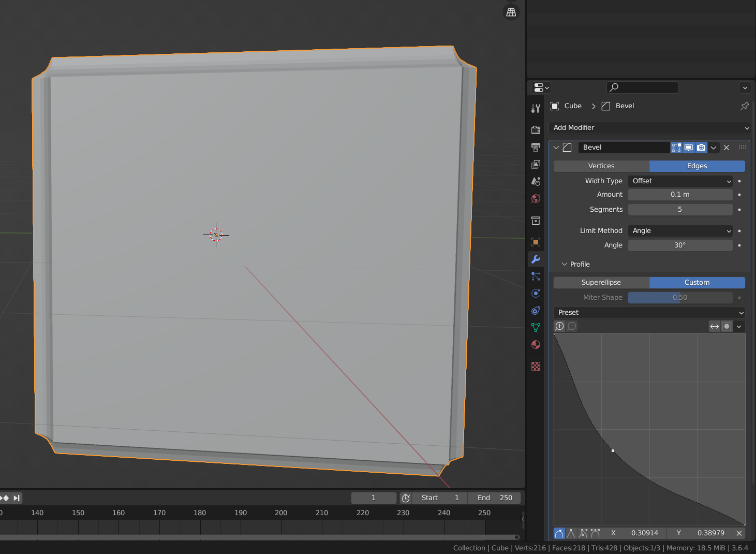Open the Add Modifier dropdown
The height and width of the screenshot is (554, 756).
pyautogui.click(x=650, y=128)
